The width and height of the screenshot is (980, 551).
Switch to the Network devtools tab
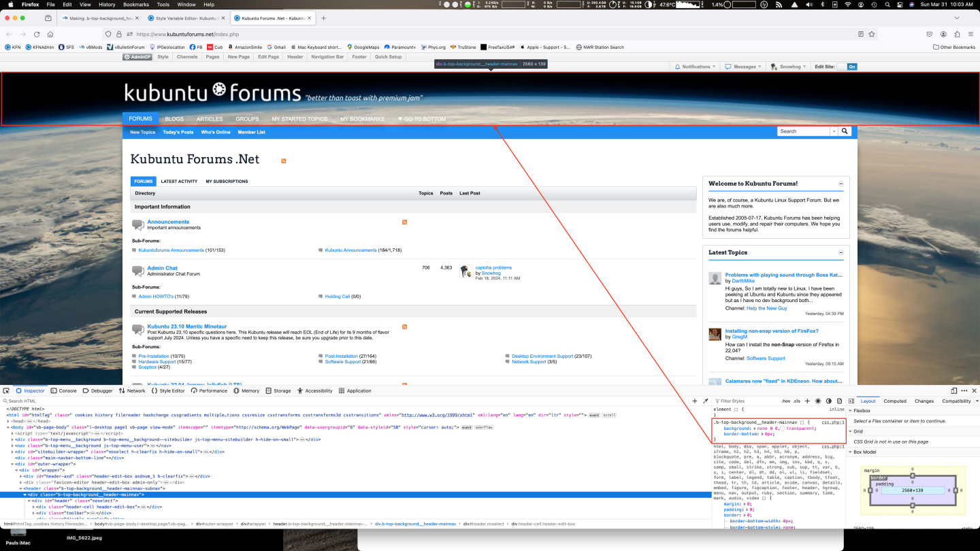132,390
